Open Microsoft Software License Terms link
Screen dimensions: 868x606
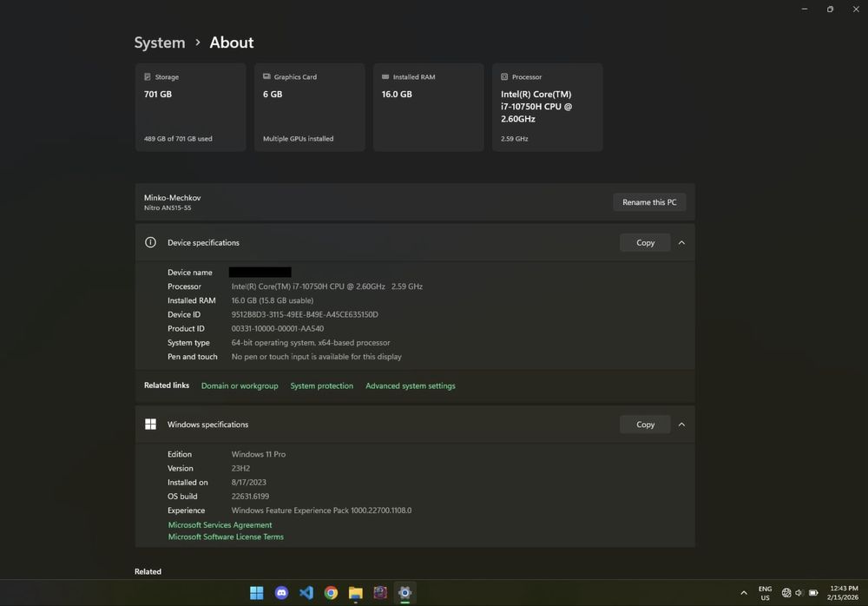tap(226, 537)
